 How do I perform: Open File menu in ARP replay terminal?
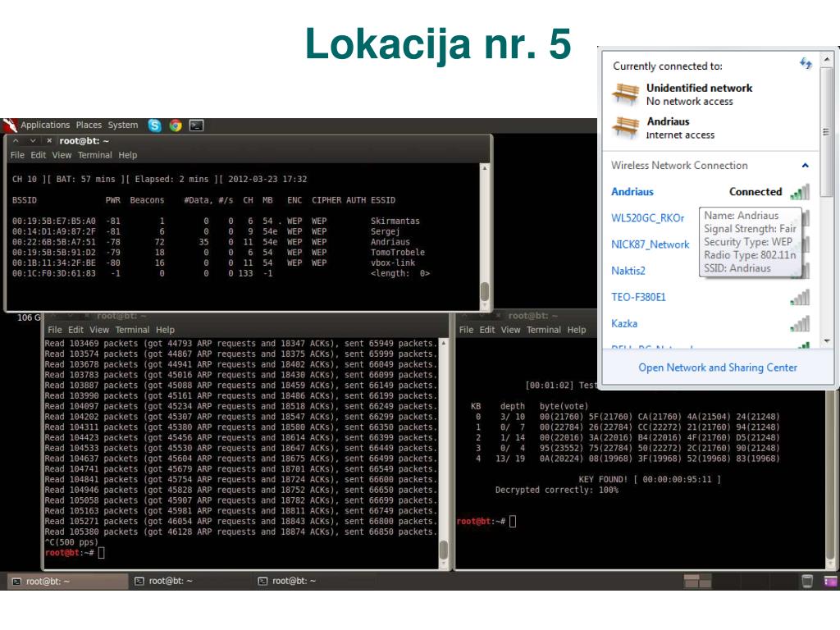pyautogui.click(x=55, y=330)
